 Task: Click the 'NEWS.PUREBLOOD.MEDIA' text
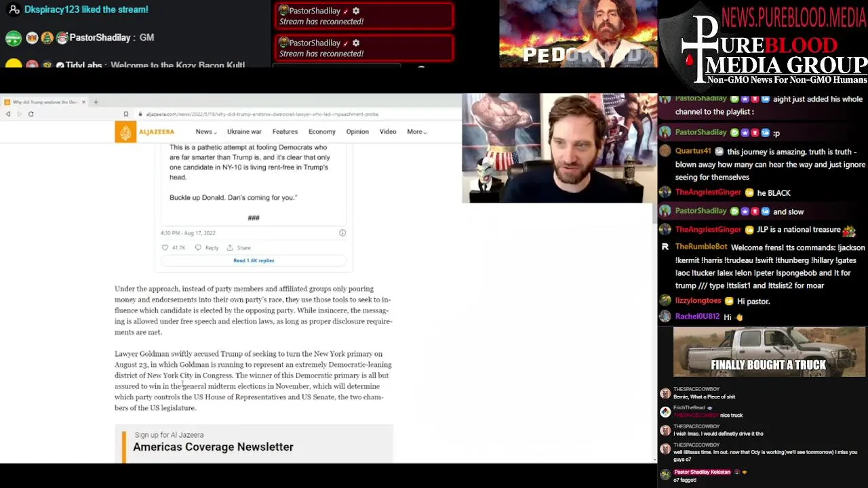pyautogui.click(x=793, y=17)
